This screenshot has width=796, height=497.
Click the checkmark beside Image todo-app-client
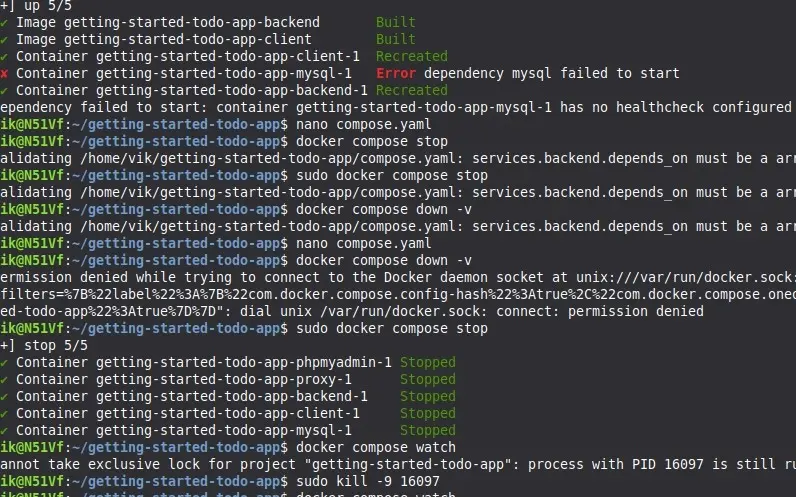(x=4, y=40)
